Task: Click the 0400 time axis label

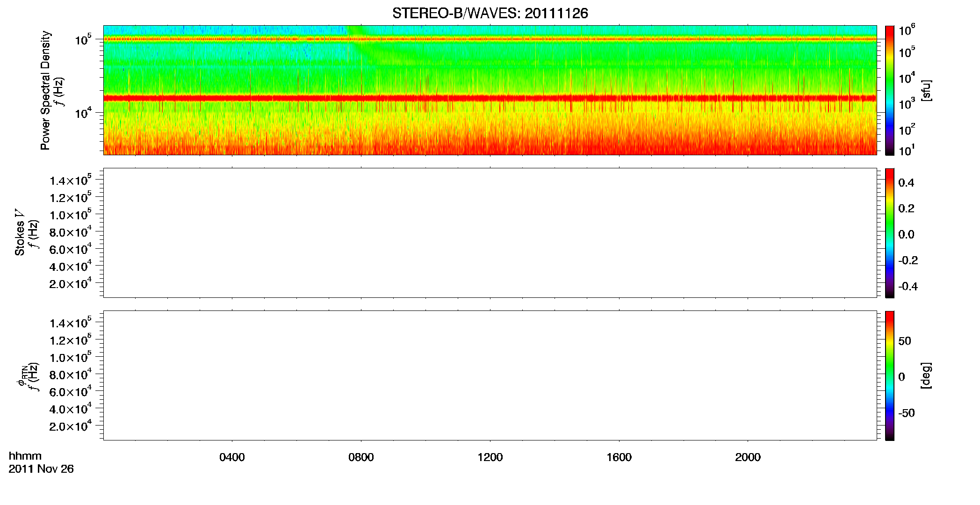Action: 232,457
